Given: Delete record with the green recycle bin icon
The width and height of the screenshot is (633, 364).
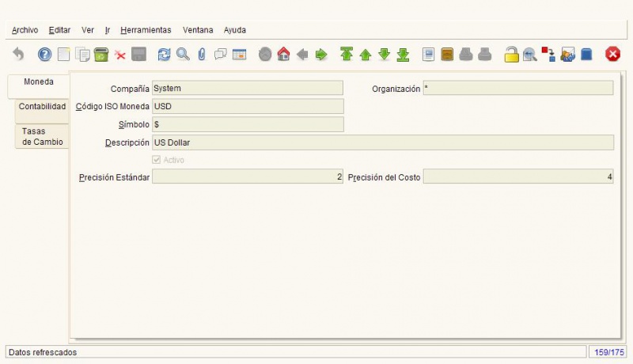Looking at the screenshot, I should pos(101,54).
